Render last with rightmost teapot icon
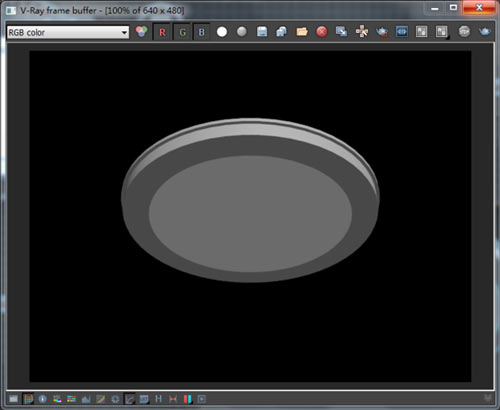The image size is (500, 410). [x=484, y=32]
